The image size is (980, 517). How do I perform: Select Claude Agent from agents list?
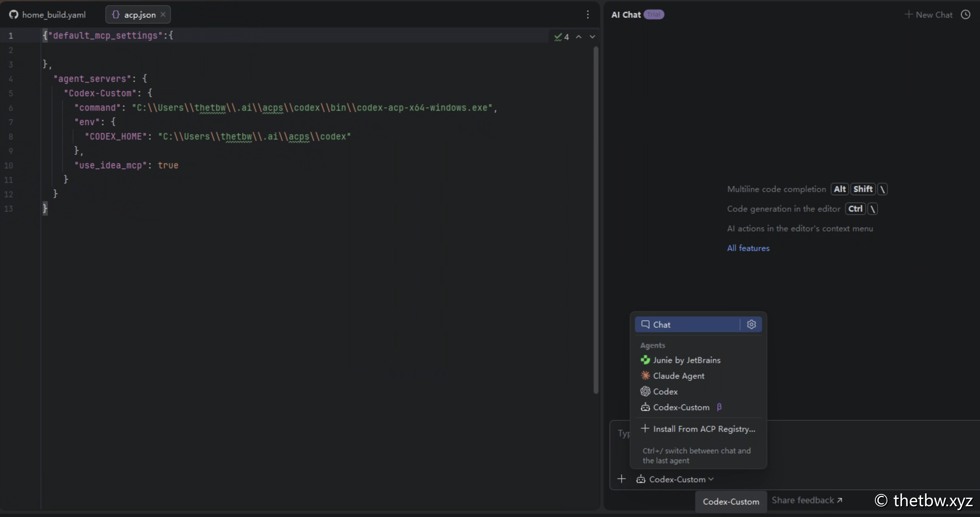[678, 376]
